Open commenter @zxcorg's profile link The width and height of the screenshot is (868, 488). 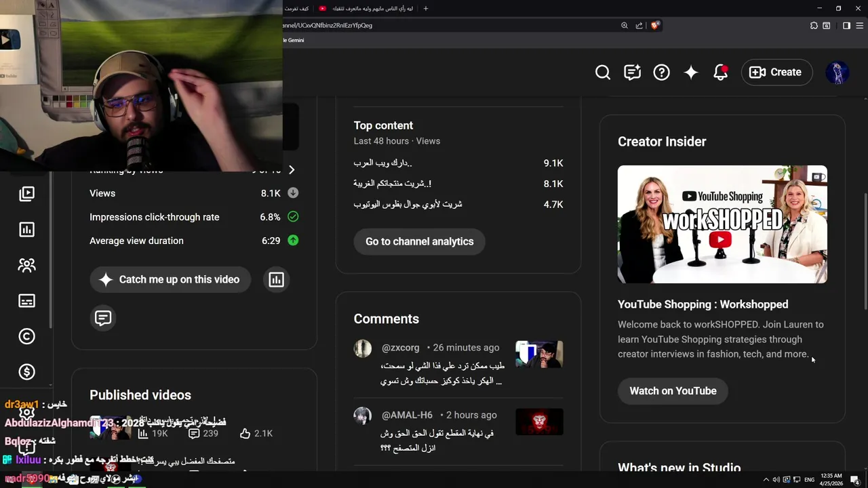(400, 348)
